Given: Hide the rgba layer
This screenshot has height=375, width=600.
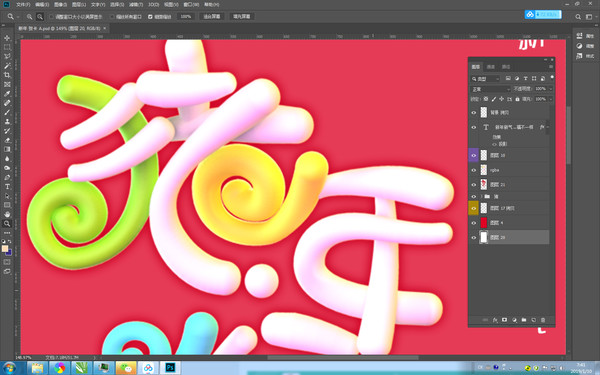Looking at the screenshot, I should pyautogui.click(x=474, y=170).
